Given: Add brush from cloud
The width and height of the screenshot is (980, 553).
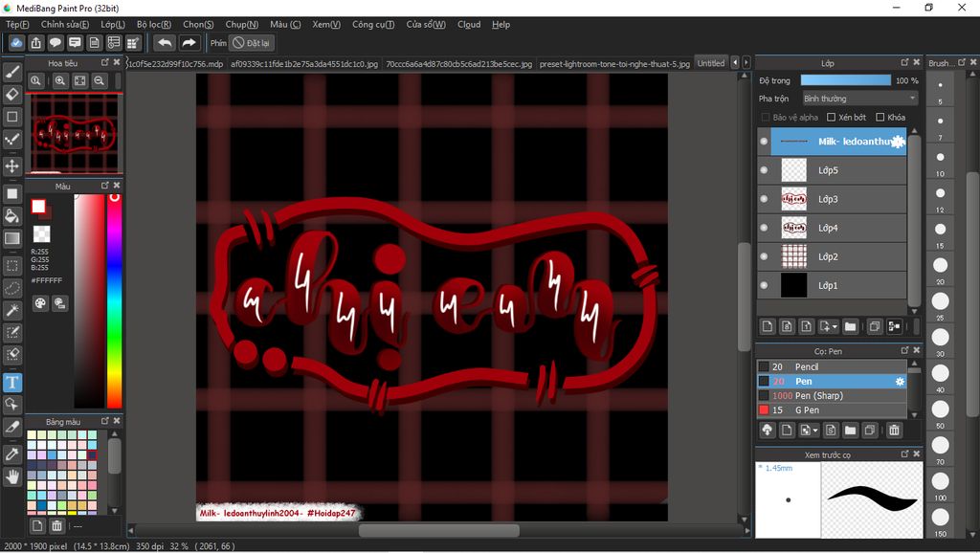Looking at the screenshot, I should (x=768, y=430).
